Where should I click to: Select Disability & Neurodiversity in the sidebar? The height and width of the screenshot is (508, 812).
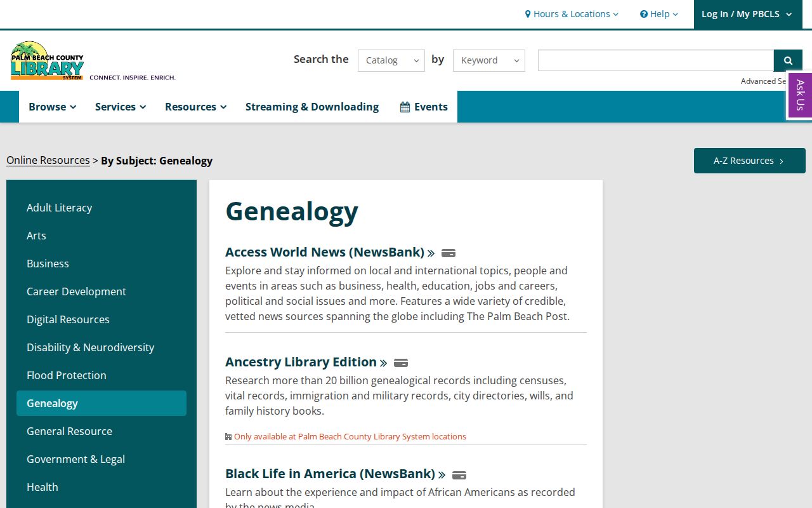[101, 347]
